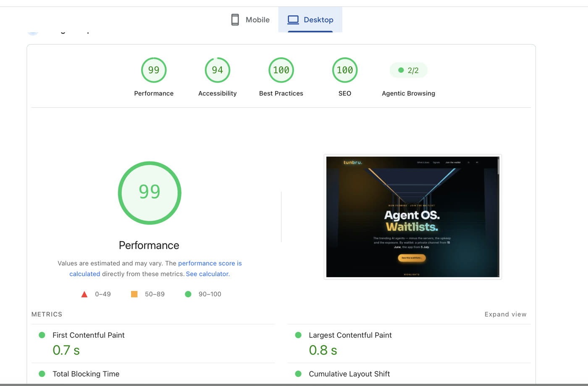Select the "First Contentful Paint" metric label

coord(89,335)
